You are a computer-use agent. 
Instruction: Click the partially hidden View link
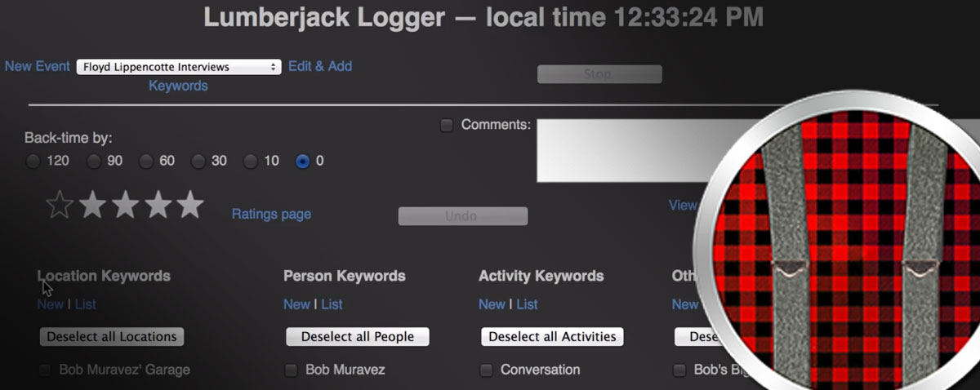[x=683, y=206]
